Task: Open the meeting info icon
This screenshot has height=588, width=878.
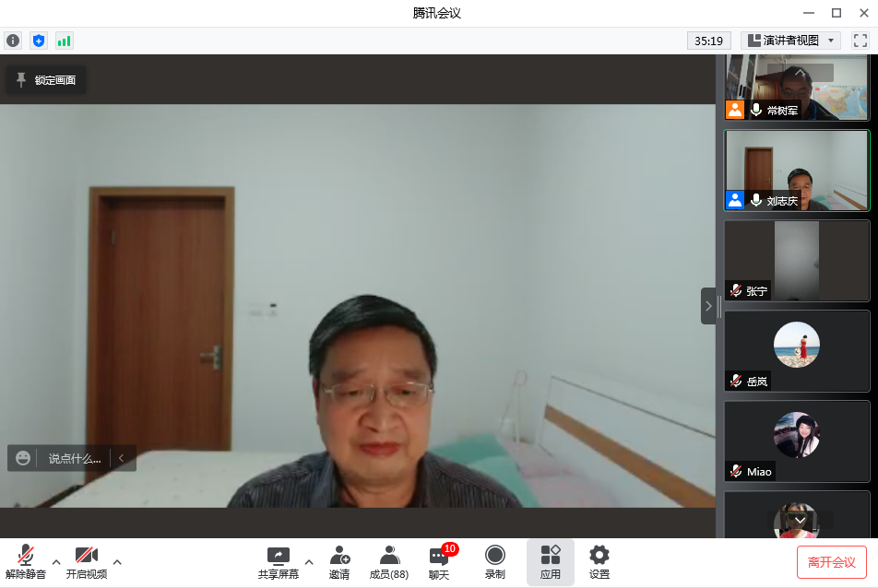Action: (13, 41)
